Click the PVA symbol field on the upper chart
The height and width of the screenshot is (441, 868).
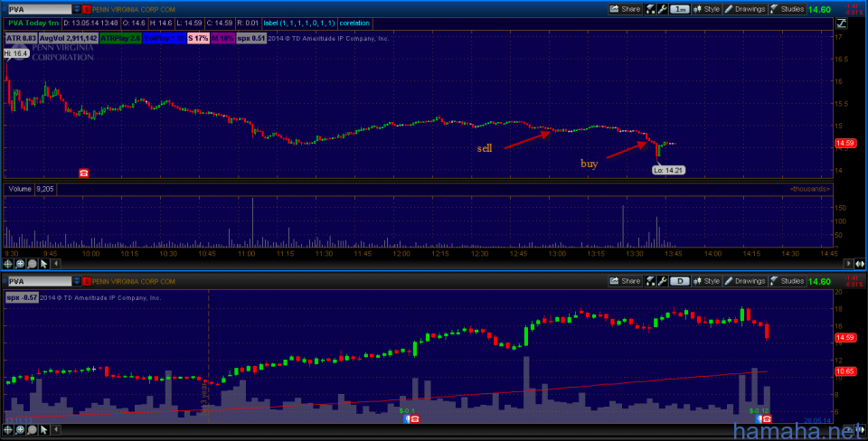click(39, 9)
